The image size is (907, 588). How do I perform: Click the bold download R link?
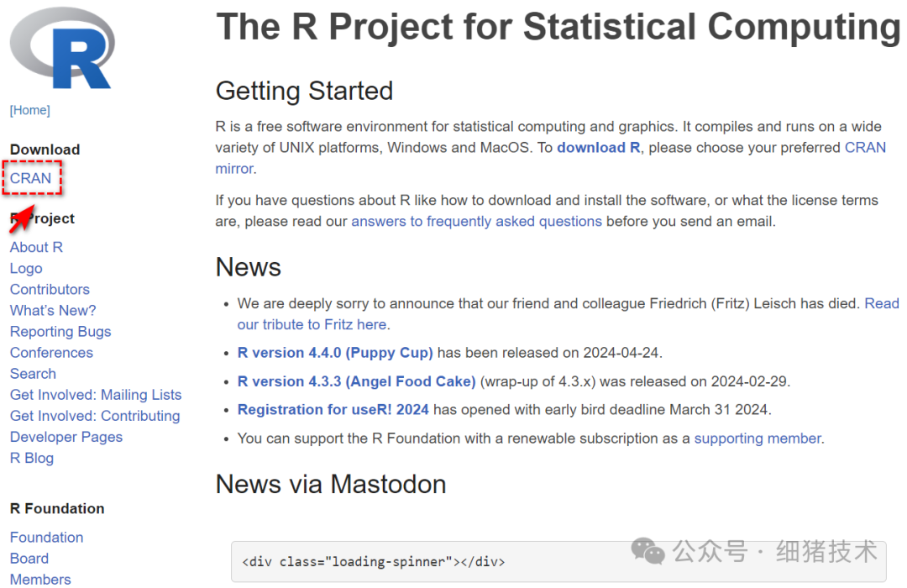point(598,148)
